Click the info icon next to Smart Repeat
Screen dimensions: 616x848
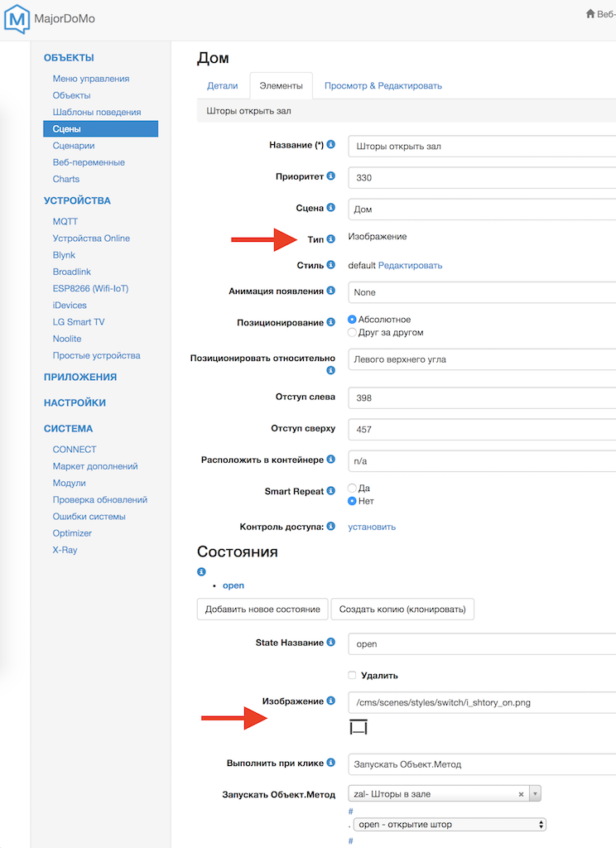(x=331, y=491)
